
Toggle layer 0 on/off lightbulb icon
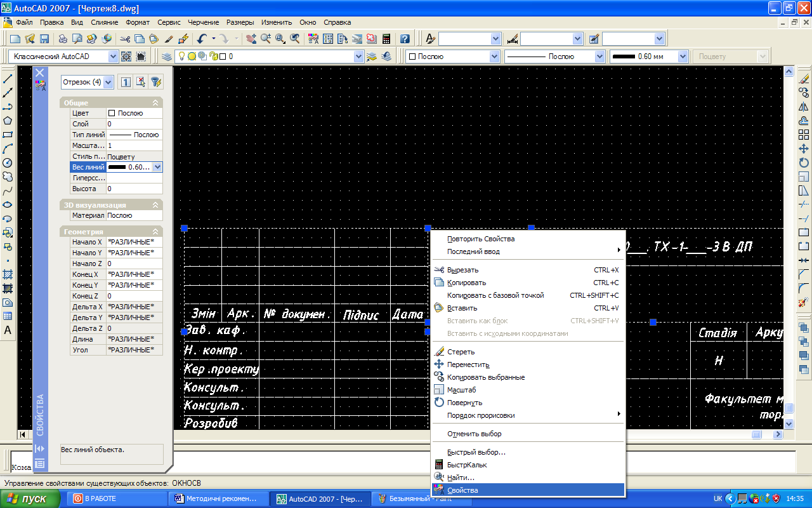click(182, 56)
